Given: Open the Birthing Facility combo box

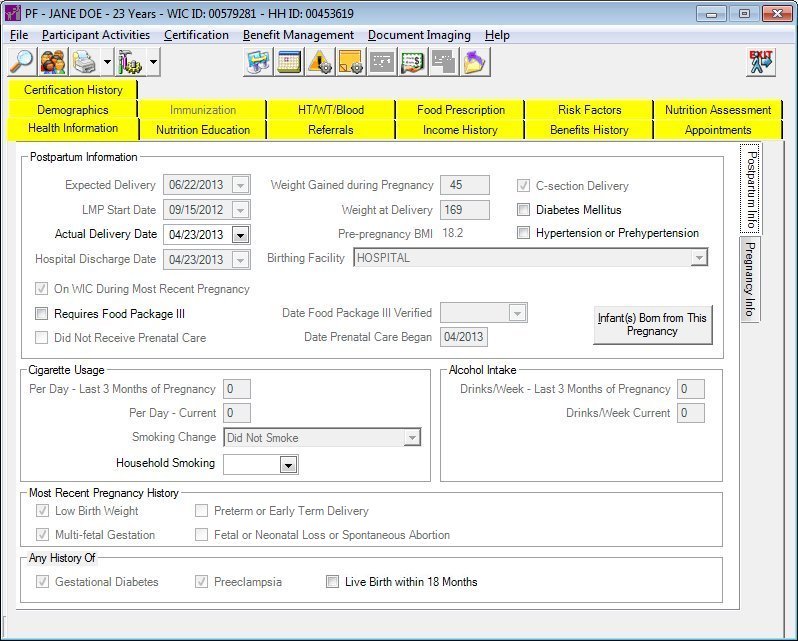Looking at the screenshot, I should click(x=530, y=258).
